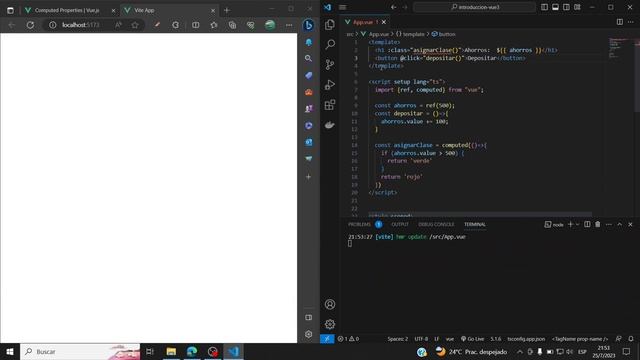
Task: Click the introduccion-vue3 command center search
Action: [x=474, y=7]
